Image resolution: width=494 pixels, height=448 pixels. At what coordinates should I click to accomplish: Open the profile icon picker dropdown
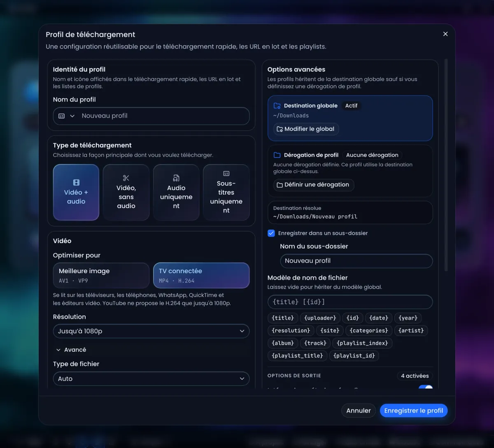pos(67,116)
